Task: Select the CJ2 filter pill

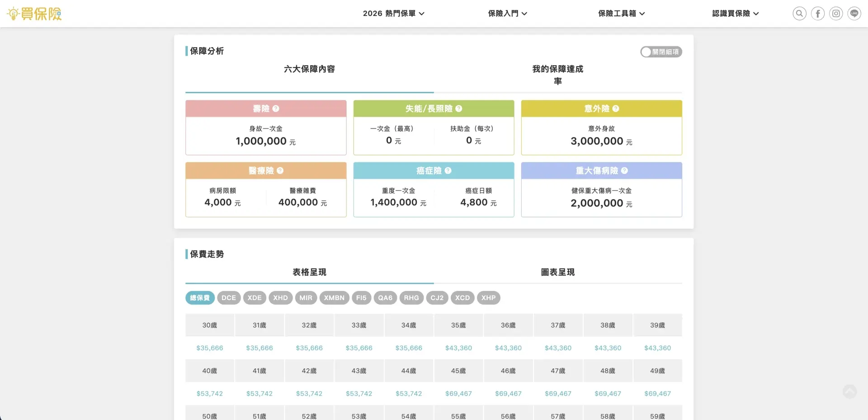Action: pyautogui.click(x=437, y=298)
